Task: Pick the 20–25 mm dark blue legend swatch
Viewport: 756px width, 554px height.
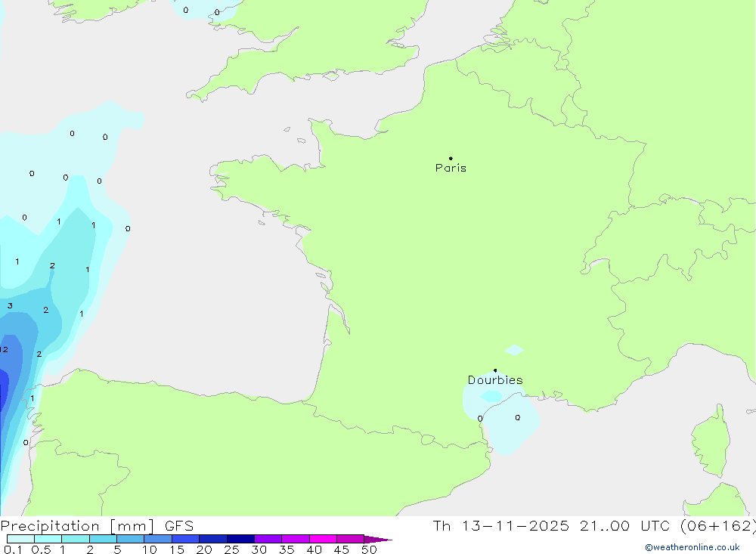Action: [x=212, y=539]
